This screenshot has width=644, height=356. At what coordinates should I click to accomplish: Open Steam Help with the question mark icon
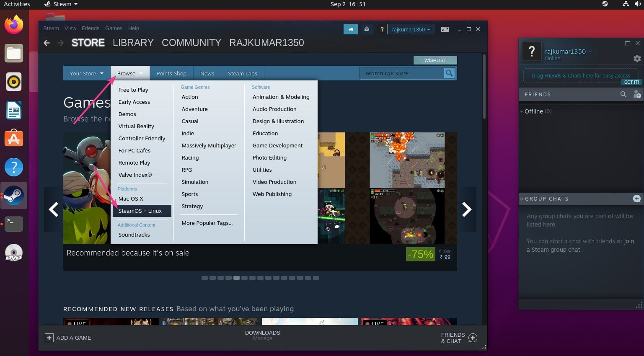[x=382, y=29]
